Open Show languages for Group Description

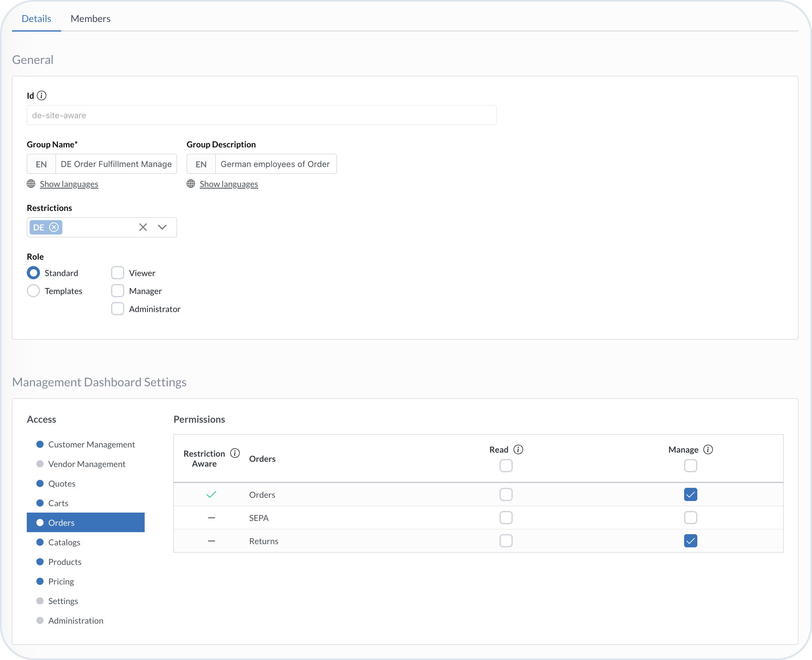coord(229,184)
